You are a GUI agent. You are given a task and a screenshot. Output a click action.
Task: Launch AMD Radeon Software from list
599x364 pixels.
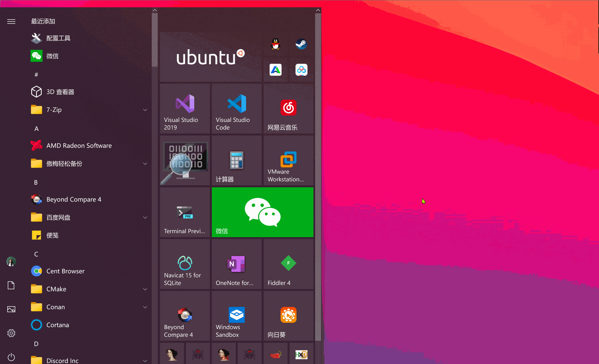[x=90, y=146]
